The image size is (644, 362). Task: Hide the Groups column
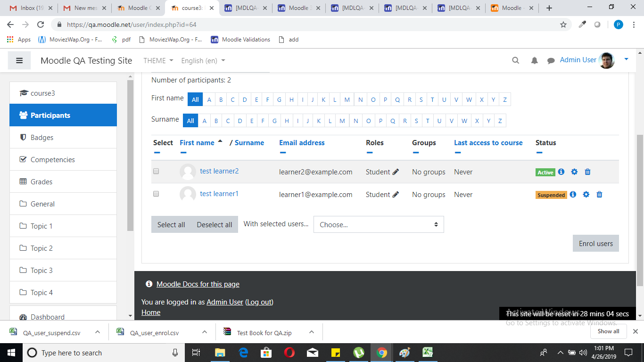[416, 153]
